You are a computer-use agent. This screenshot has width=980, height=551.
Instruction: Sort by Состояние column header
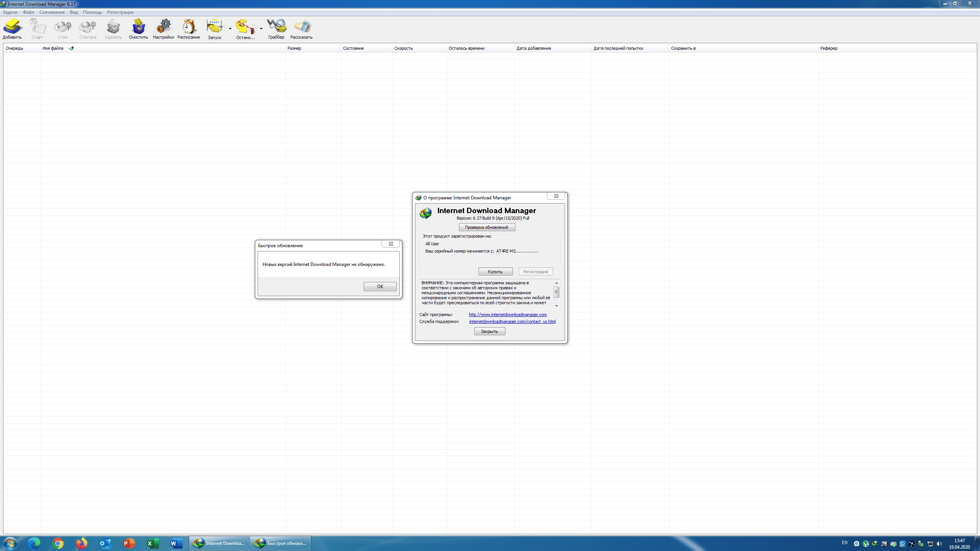coord(367,48)
